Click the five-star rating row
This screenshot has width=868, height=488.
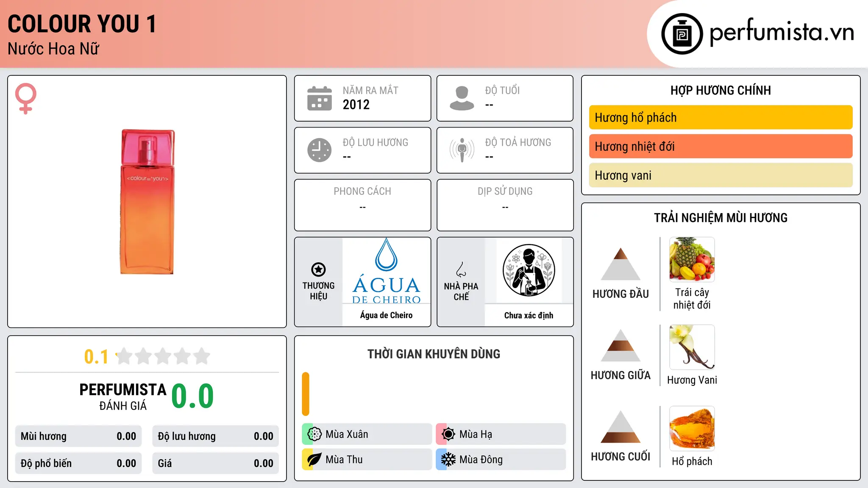point(163,356)
